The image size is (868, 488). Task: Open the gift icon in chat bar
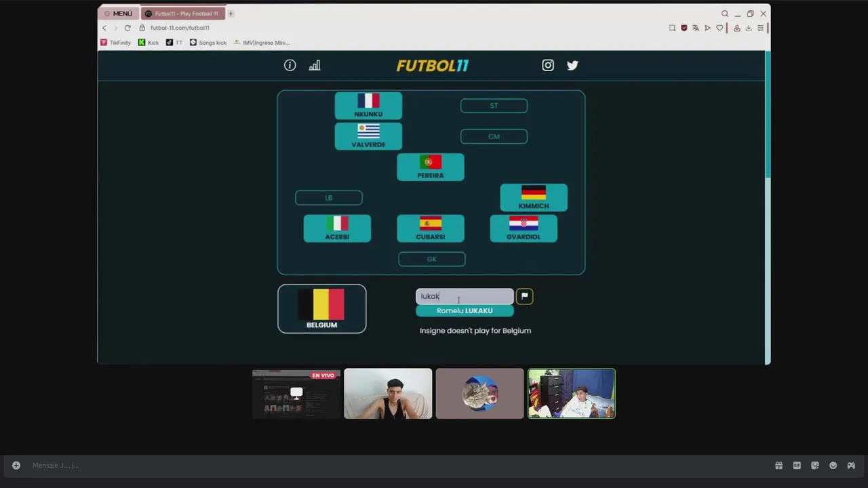778,465
